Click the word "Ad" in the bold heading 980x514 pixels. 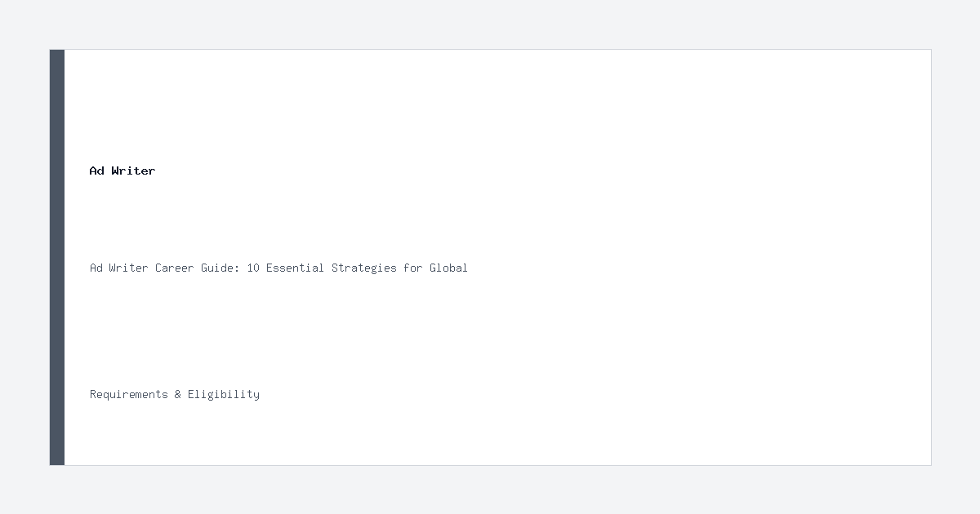point(97,171)
